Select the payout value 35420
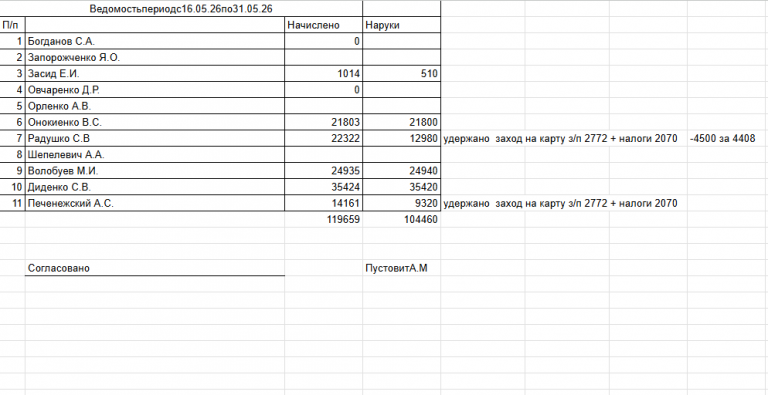 click(x=402, y=187)
